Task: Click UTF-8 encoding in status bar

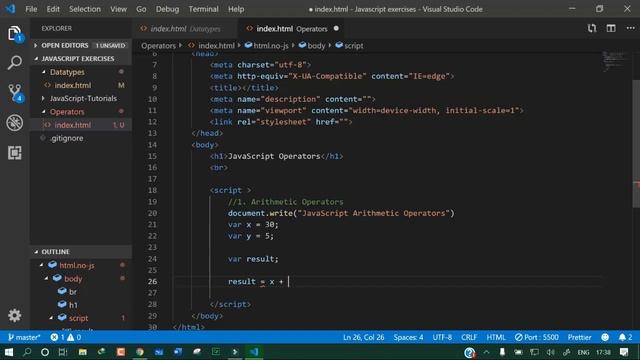Action: click(442, 338)
